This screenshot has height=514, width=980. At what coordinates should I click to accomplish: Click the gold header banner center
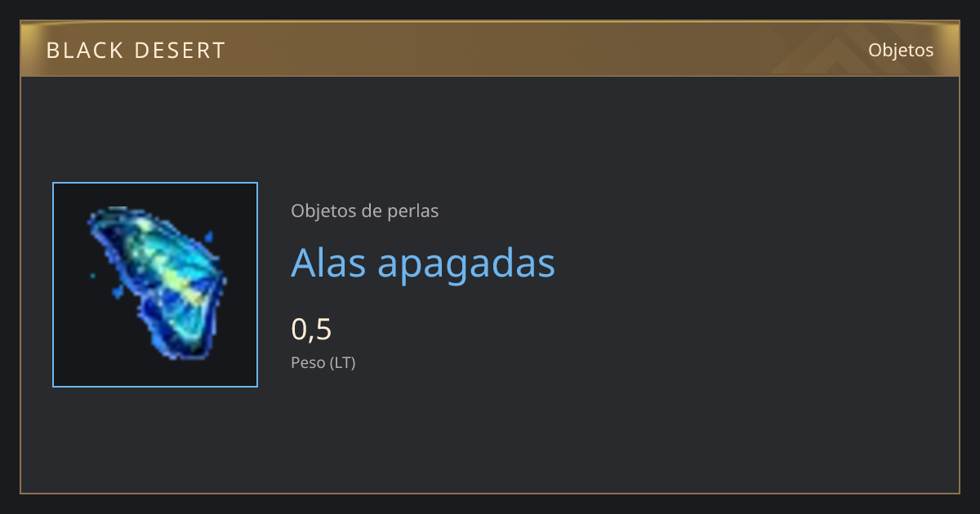coord(490,49)
